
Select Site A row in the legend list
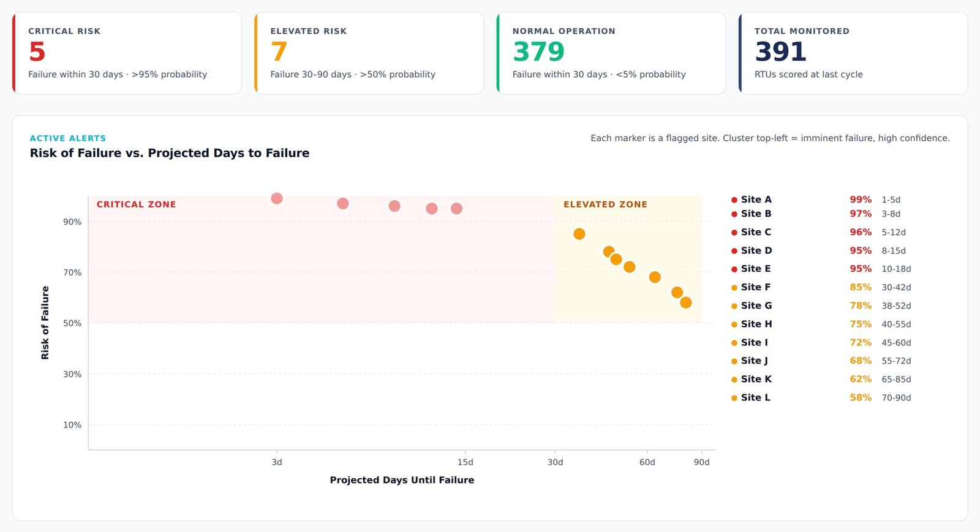(821, 200)
